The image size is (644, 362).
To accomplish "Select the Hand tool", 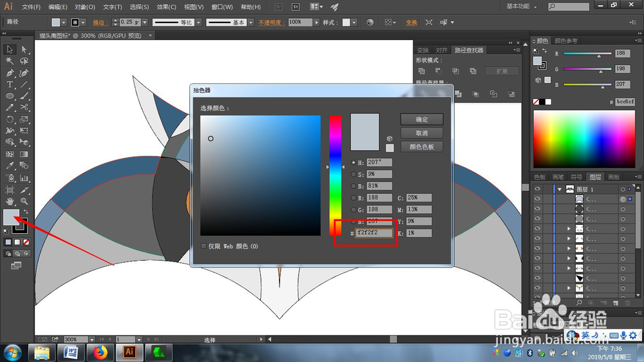I will click(x=10, y=202).
